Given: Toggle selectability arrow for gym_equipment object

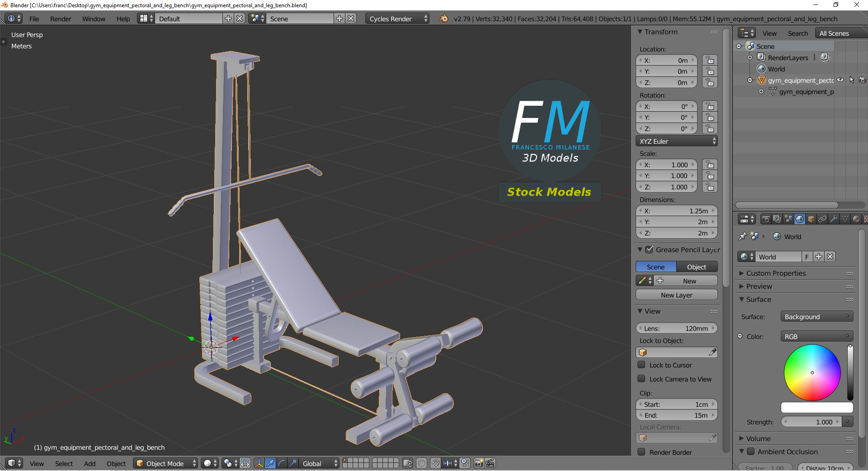Looking at the screenshot, I should coord(852,80).
